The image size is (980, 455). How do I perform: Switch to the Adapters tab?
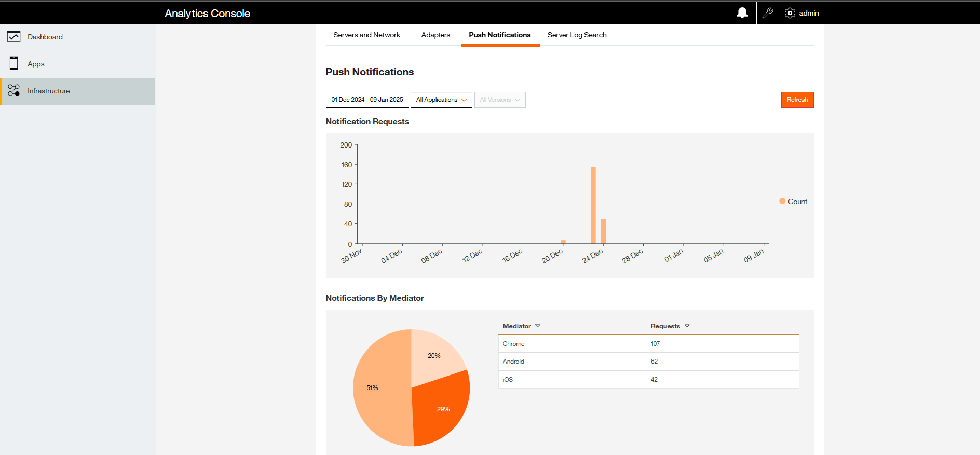pos(435,35)
